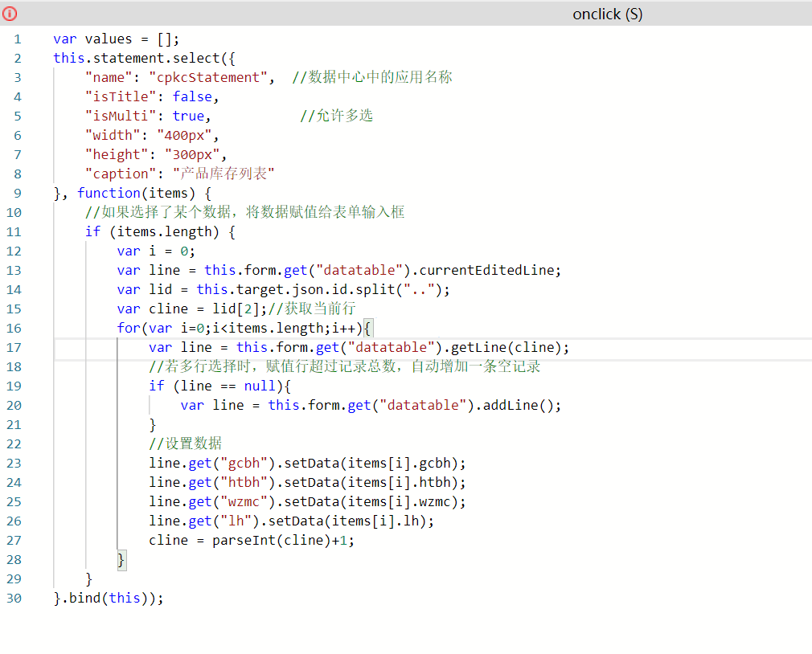Click on "wzmc" string literal
The image size is (812, 654).
coord(244,502)
